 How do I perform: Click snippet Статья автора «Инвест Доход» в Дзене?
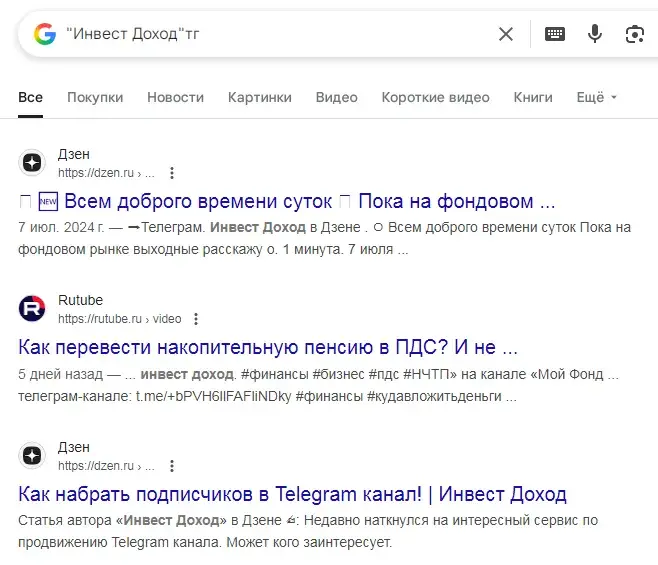[x=150, y=521]
